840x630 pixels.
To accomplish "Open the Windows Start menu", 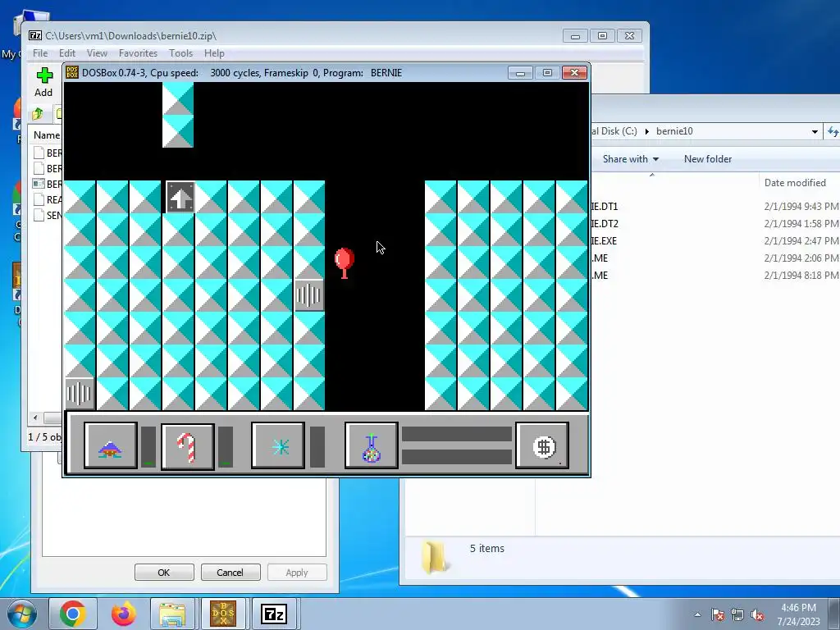I will click(22, 614).
